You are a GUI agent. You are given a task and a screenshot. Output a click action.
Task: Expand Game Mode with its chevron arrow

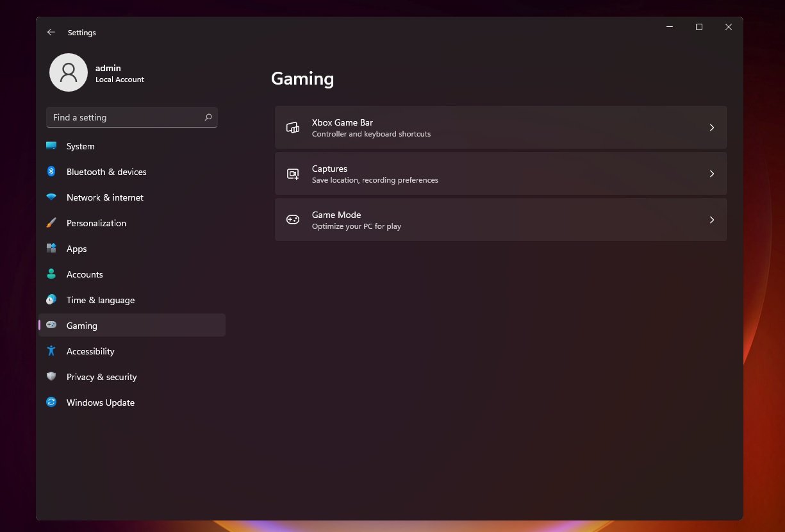pos(711,220)
